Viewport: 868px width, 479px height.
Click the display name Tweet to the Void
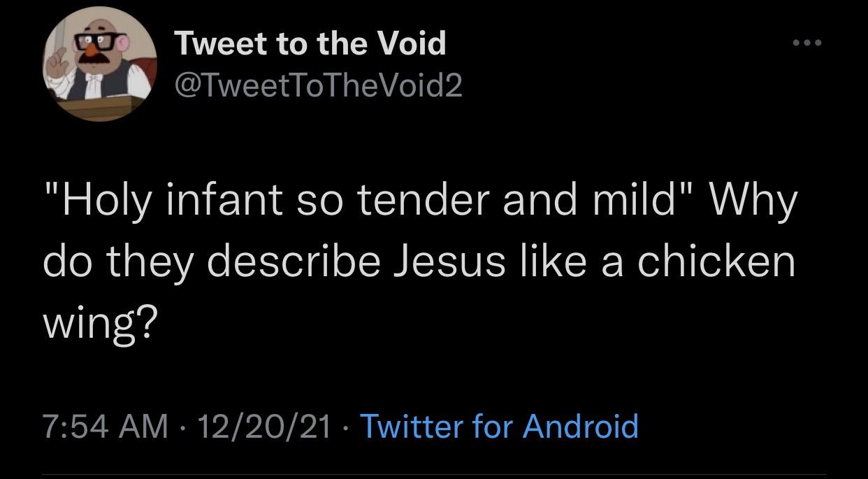(310, 43)
